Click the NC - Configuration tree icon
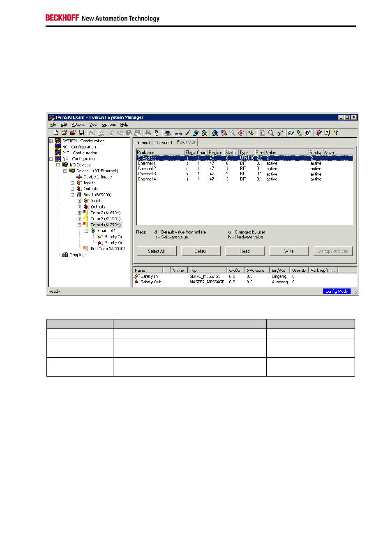The image size is (392, 555). point(58,147)
